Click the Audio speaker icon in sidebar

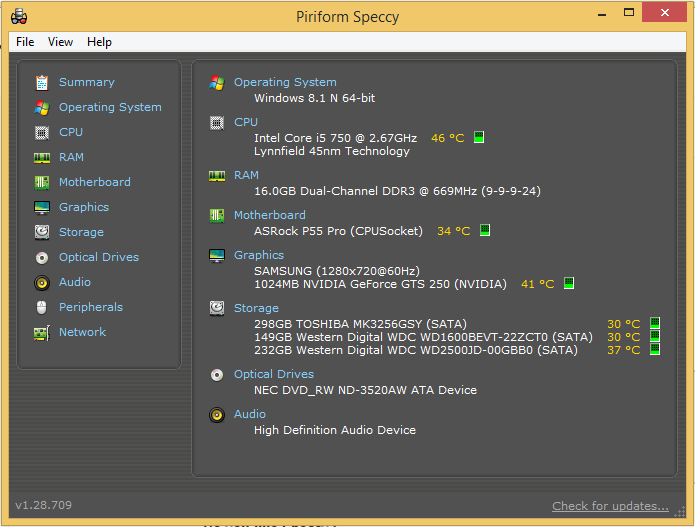pos(42,283)
